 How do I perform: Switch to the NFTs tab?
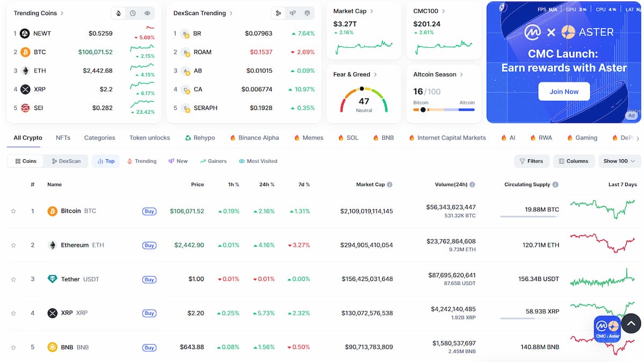coord(63,138)
